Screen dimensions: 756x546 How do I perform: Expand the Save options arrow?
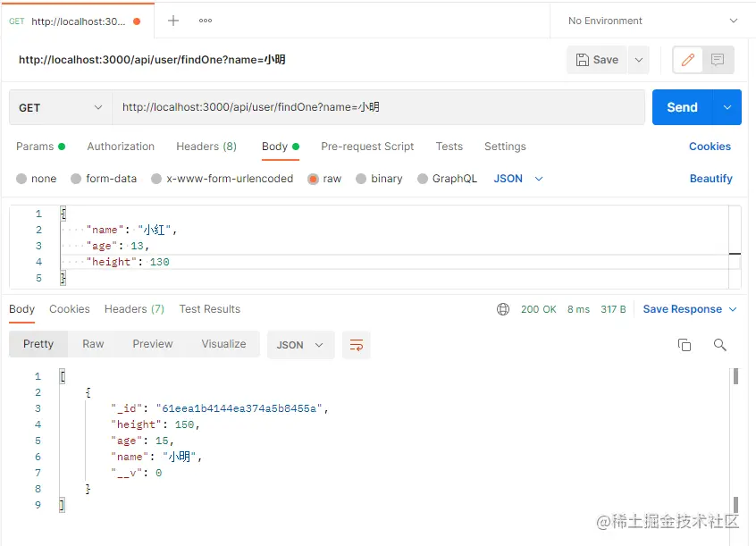(x=639, y=60)
